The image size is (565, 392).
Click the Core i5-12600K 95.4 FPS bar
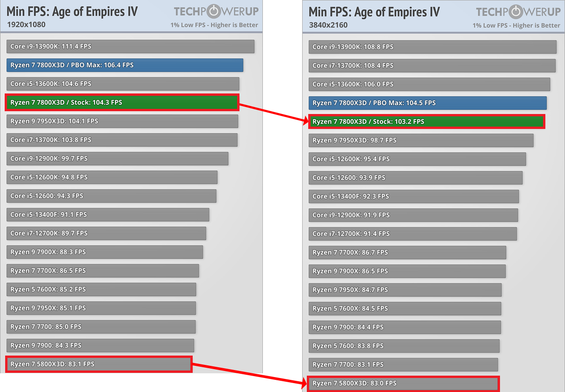(x=417, y=159)
